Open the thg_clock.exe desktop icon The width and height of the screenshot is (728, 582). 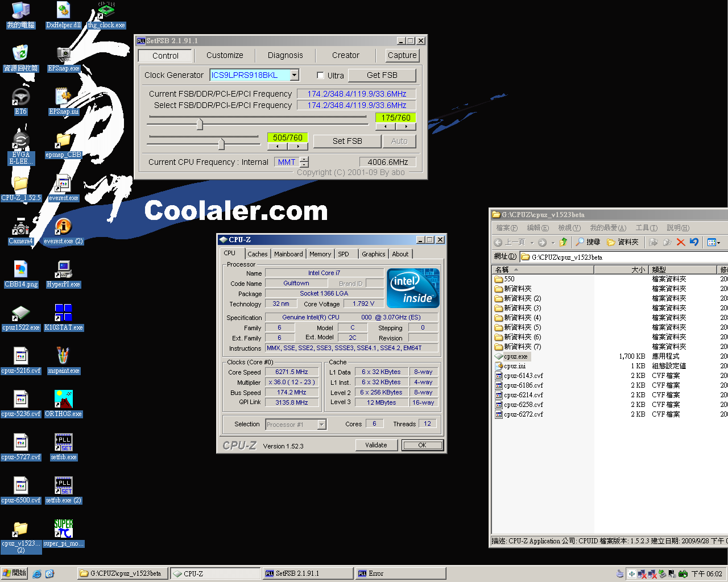click(106, 15)
